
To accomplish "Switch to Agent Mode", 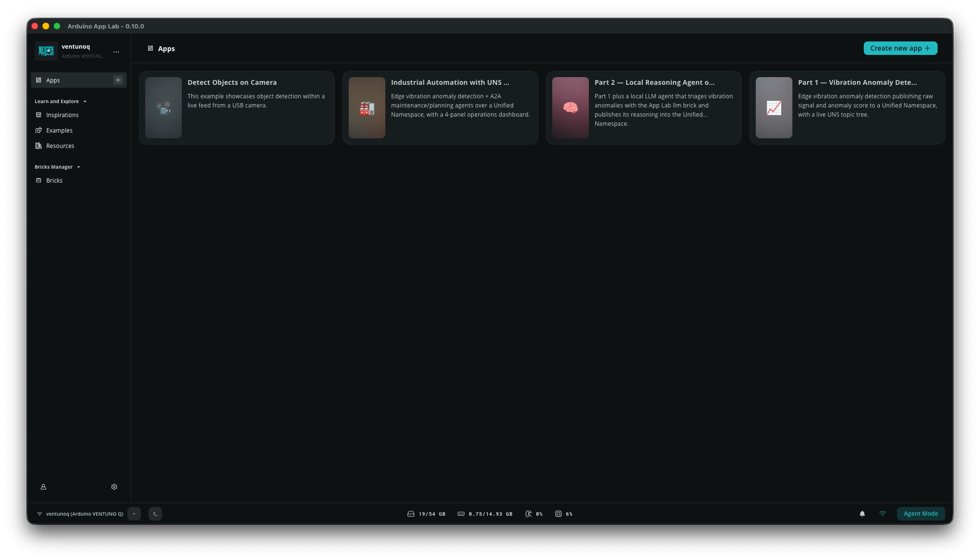I will [x=921, y=514].
